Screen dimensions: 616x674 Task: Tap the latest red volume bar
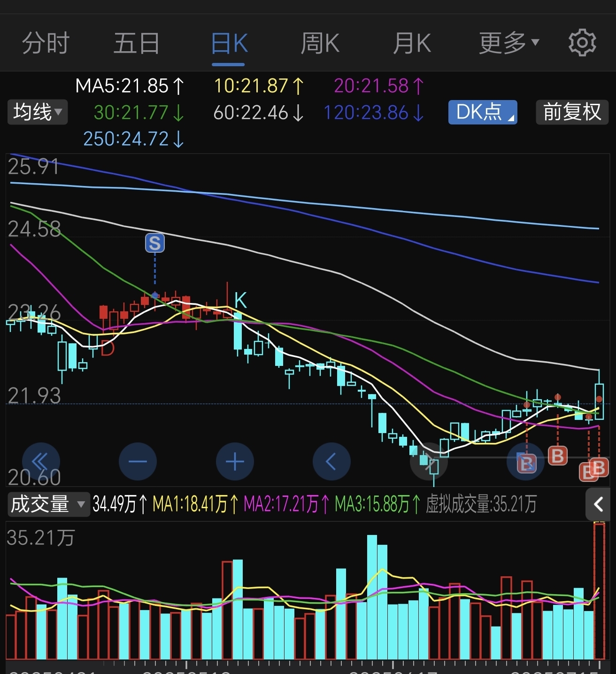pos(599,592)
